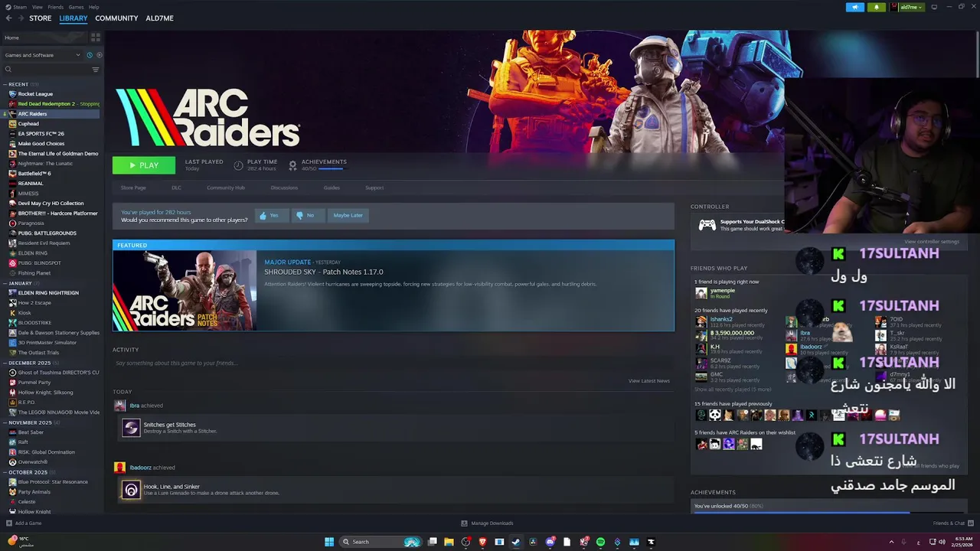The height and width of the screenshot is (551, 980).
Task: Toggle show ready-to-play games filter
Action: tap(99, 55)
